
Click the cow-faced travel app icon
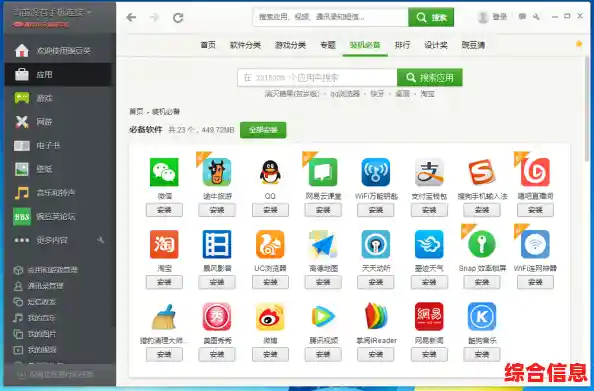[217, 172]
